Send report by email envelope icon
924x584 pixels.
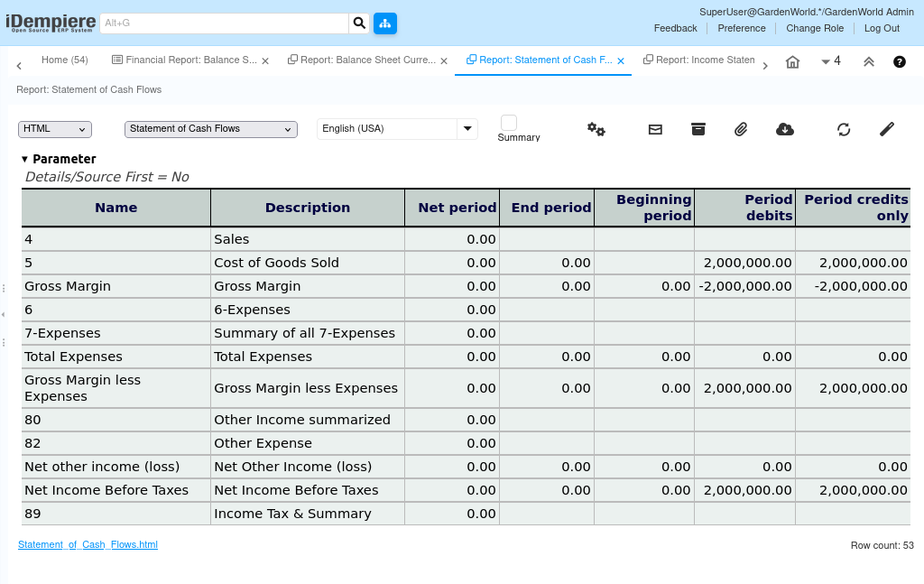[x=655, y=129]
